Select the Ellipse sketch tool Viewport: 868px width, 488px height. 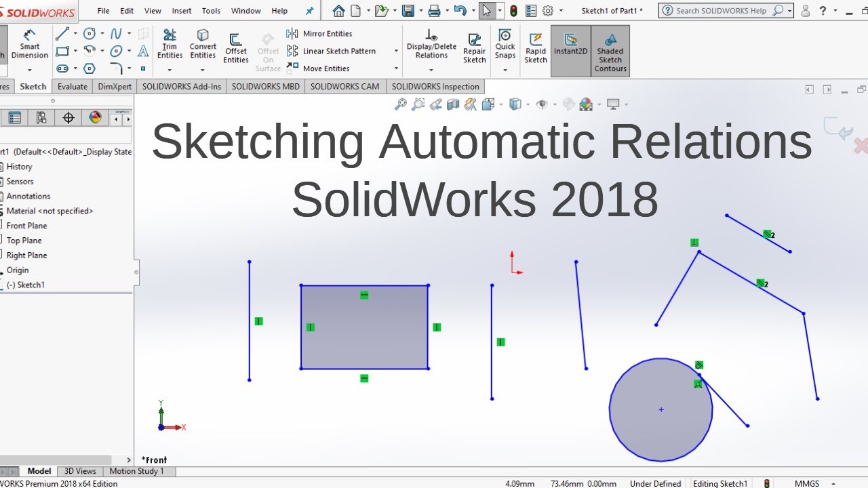coord(117,51)
